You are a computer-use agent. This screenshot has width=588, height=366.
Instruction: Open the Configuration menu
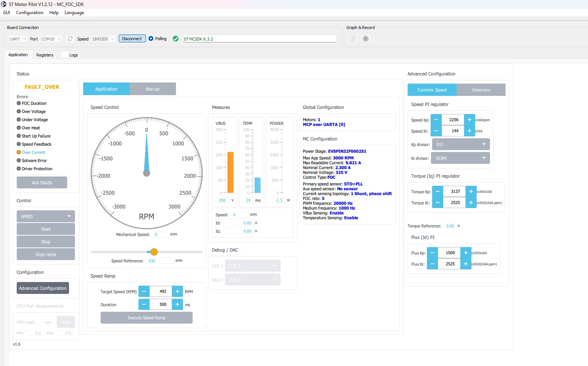click(30, 13)
